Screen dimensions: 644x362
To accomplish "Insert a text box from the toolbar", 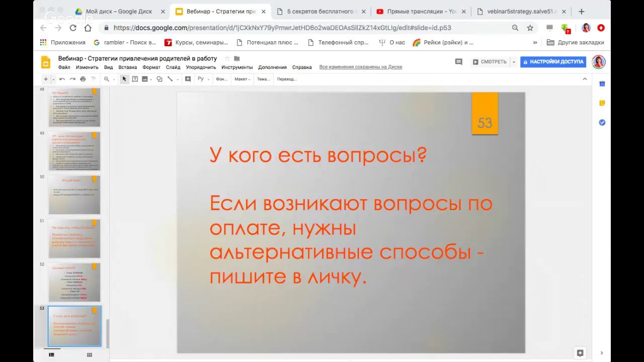I will pyautogui.click(x=135, y=79).
